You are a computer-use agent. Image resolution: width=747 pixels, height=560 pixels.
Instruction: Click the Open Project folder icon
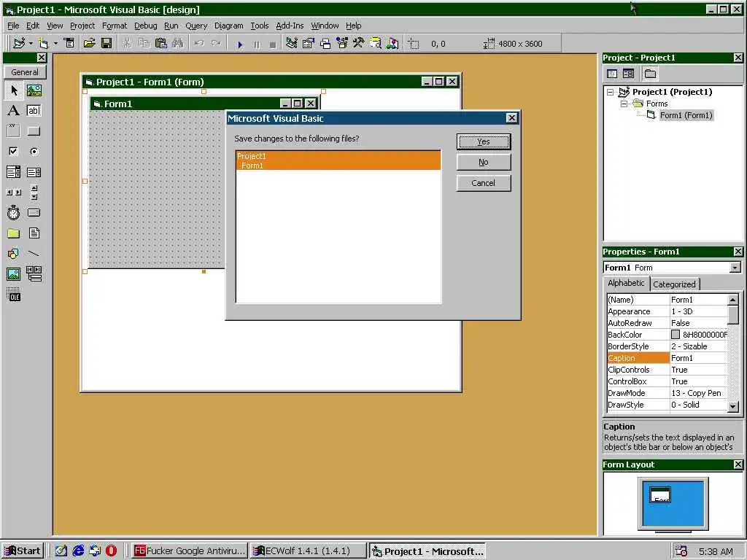(89, 43)
